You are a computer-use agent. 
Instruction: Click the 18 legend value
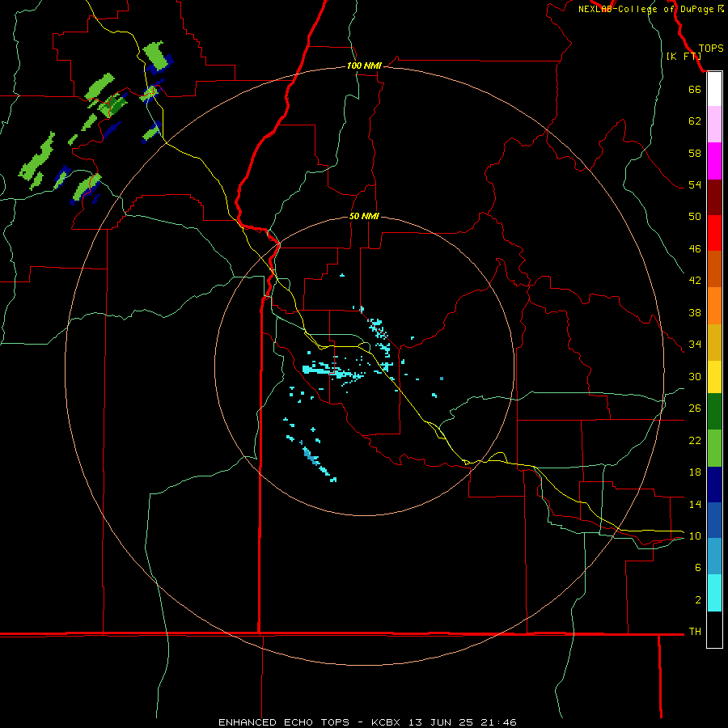tap(695, 472)
